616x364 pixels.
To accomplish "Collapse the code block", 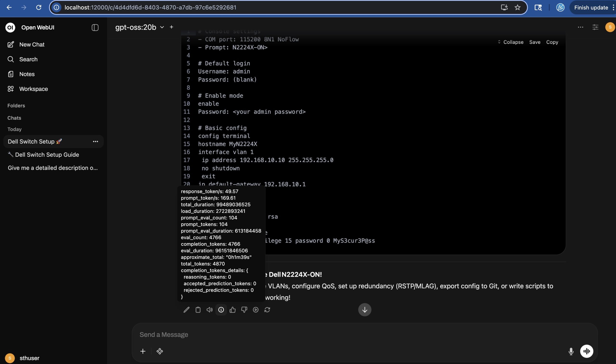I will click(510, 42).
